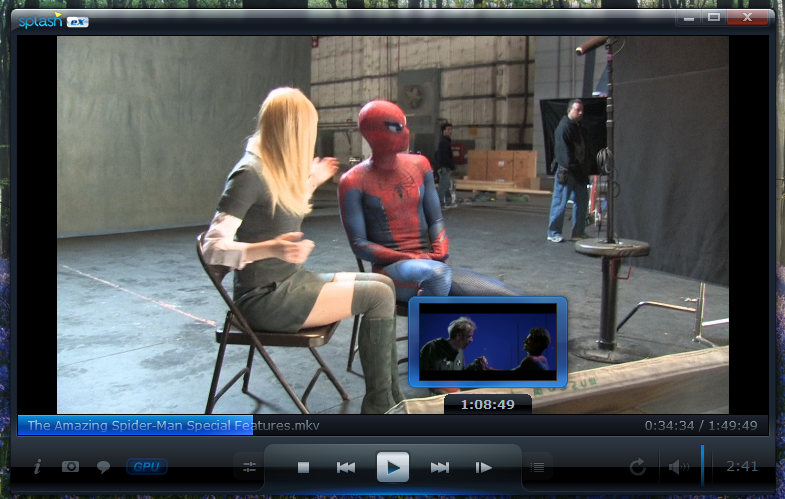Advance one frame with the step button
This screenshot has height=499, width=785.
coord(483,467)
